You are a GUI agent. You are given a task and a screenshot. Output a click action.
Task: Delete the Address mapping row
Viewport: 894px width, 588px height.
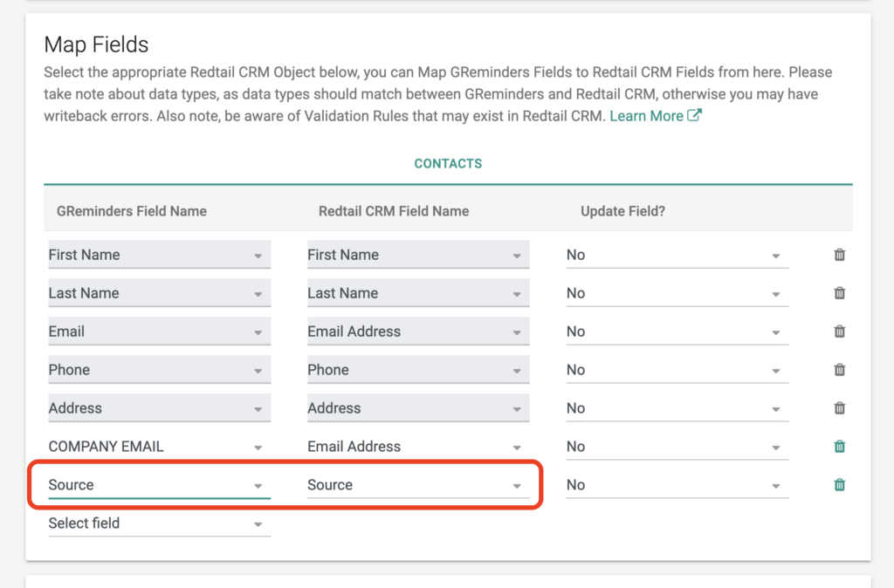(839, 408)
